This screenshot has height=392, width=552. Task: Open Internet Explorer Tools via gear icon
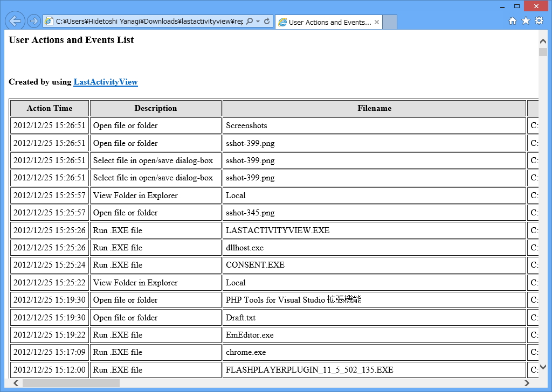point(539,22)
